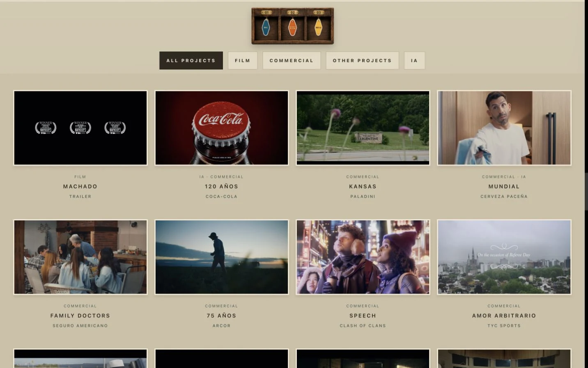Click the KANSAS project title
588x368 pixels.
coord(363,186)
